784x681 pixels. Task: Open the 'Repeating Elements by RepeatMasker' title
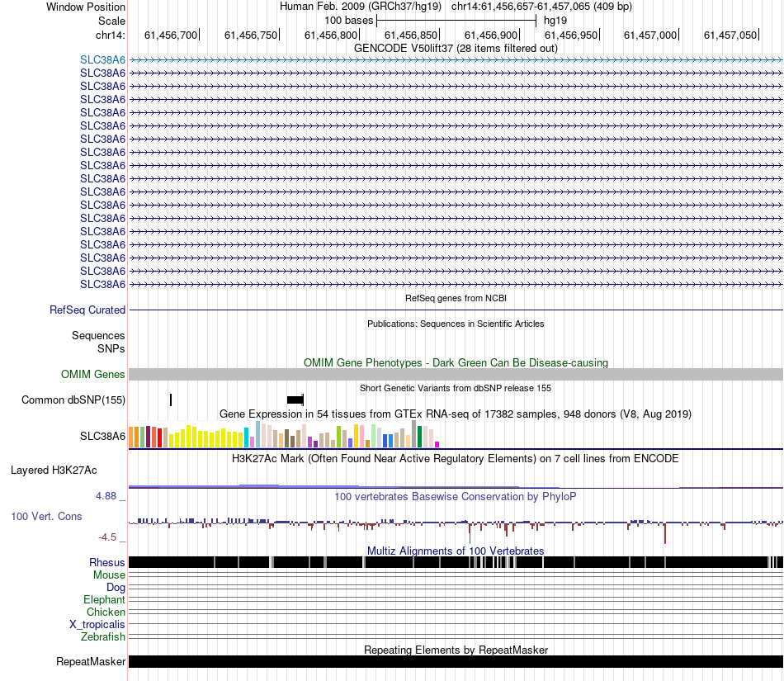[456, 650]
